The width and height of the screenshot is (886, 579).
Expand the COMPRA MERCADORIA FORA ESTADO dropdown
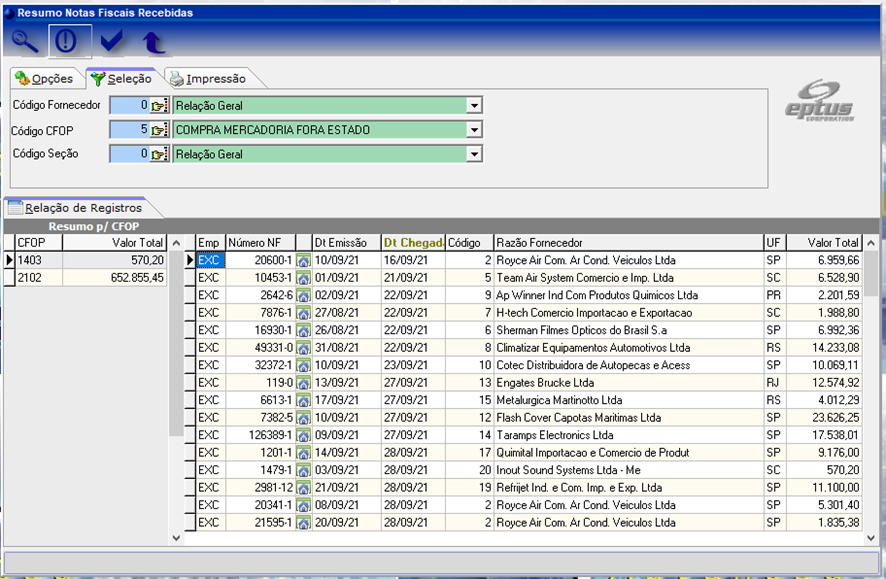pos(475,130)
